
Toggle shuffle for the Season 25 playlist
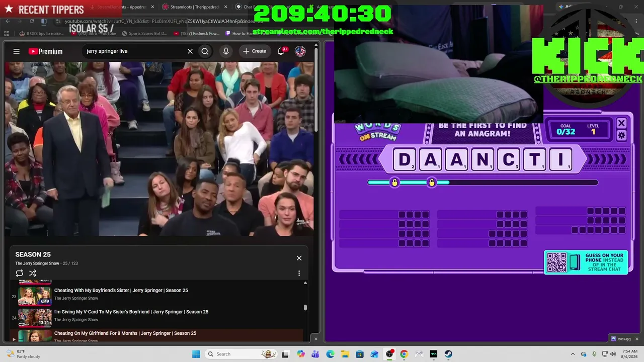(x=33, y=273)
